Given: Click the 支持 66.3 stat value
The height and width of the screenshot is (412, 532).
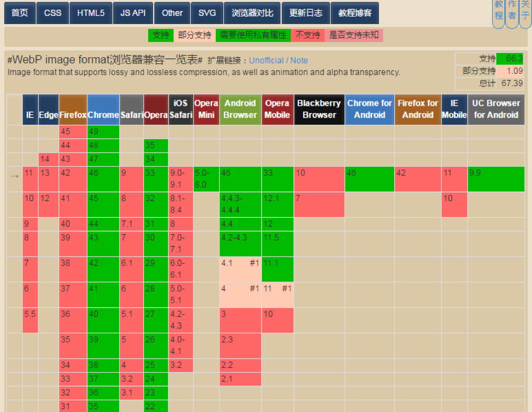Looking at the screenshot, I should (510, 58).
